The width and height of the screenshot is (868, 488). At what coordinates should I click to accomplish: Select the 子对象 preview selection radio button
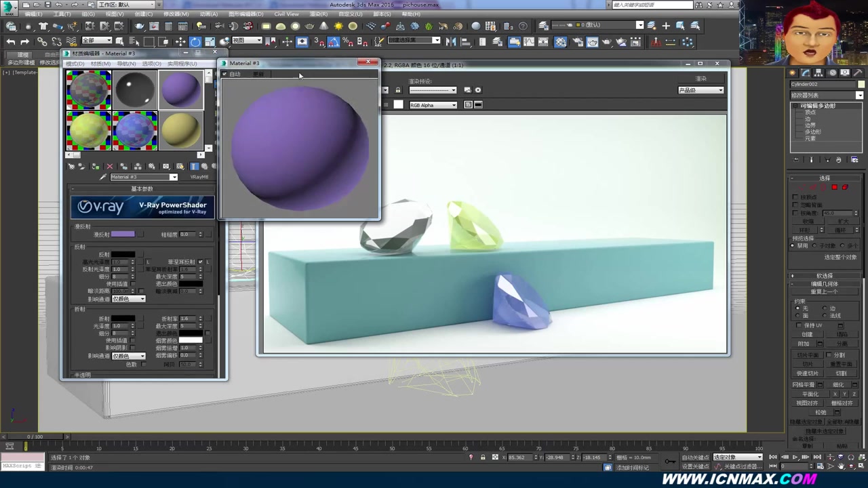(x=815, y=246)
